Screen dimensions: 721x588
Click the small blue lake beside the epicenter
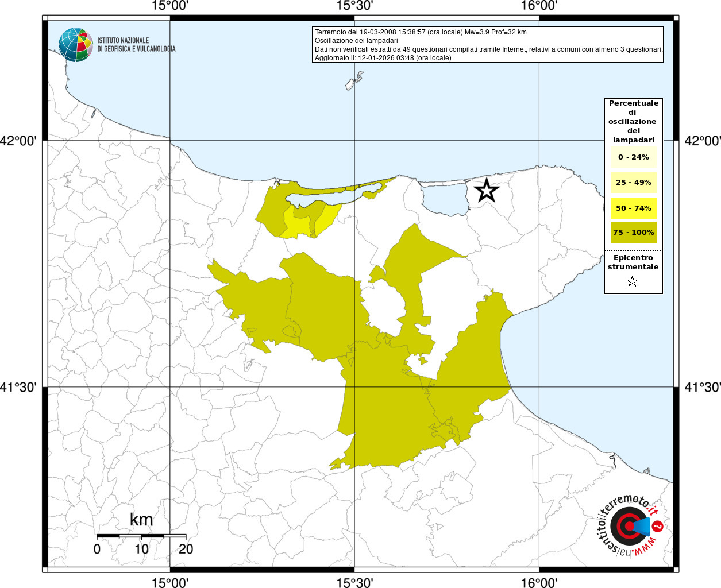[x=446, y=198]
